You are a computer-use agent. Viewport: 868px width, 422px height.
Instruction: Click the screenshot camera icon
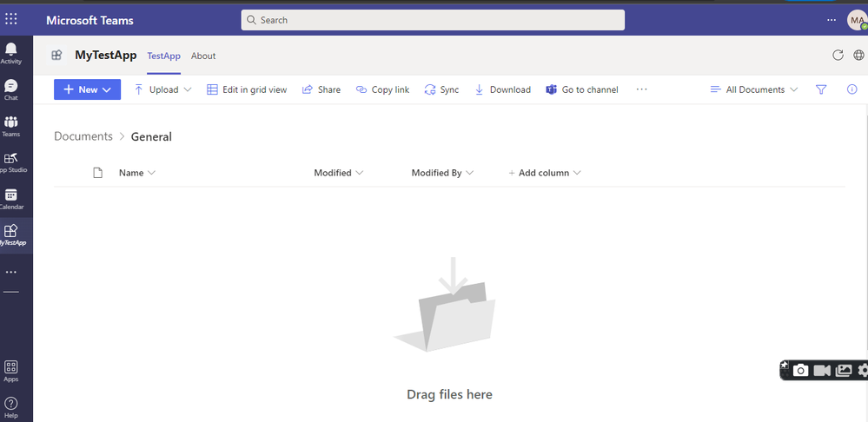click(800, 370)
